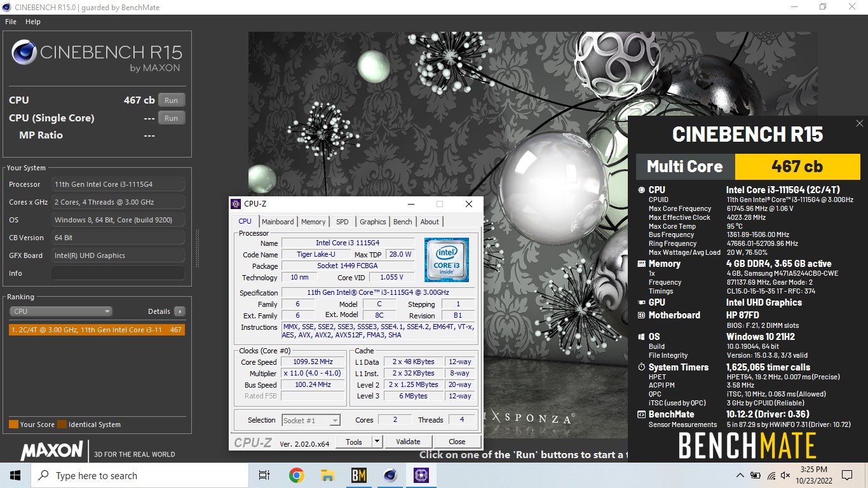Select the Cinebench taskbar icon
Screen dimensions: 868x488
pyautogui.click(x=390, y=475)
